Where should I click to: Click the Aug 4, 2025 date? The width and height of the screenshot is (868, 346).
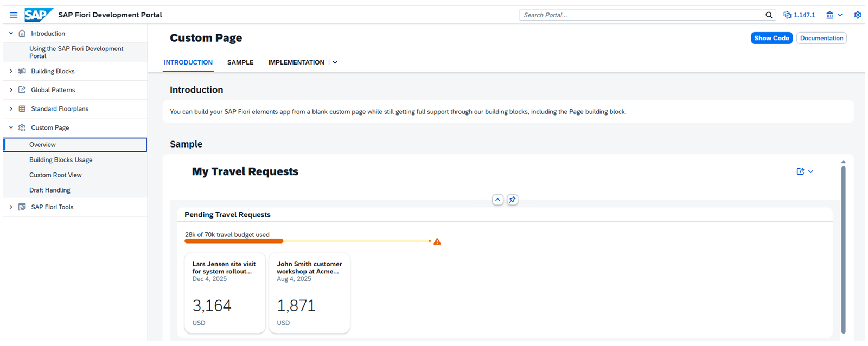[294, 279]
